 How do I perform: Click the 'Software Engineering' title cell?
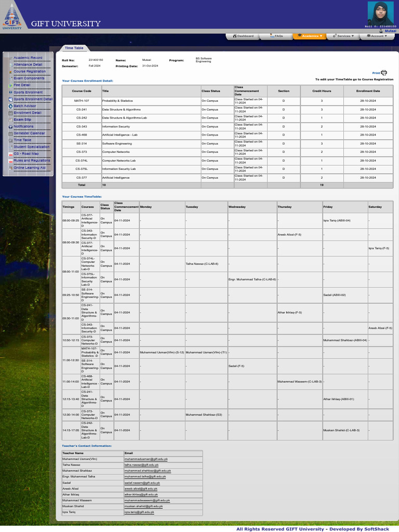tap(151, 143)
